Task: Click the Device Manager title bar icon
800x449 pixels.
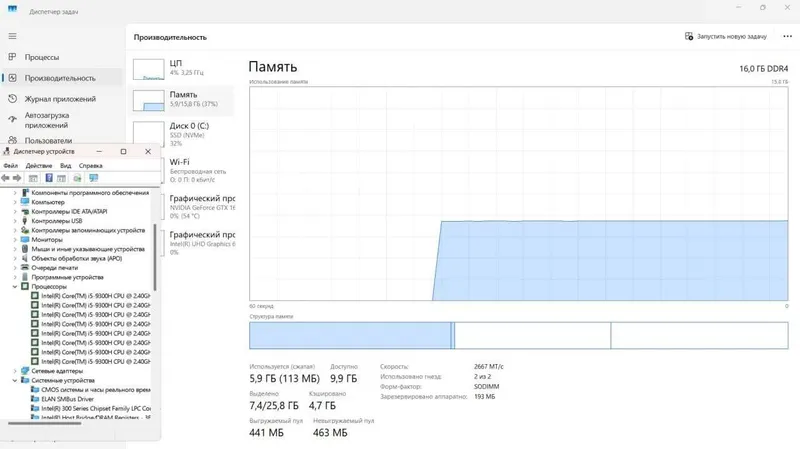Action: pos(7,152)
